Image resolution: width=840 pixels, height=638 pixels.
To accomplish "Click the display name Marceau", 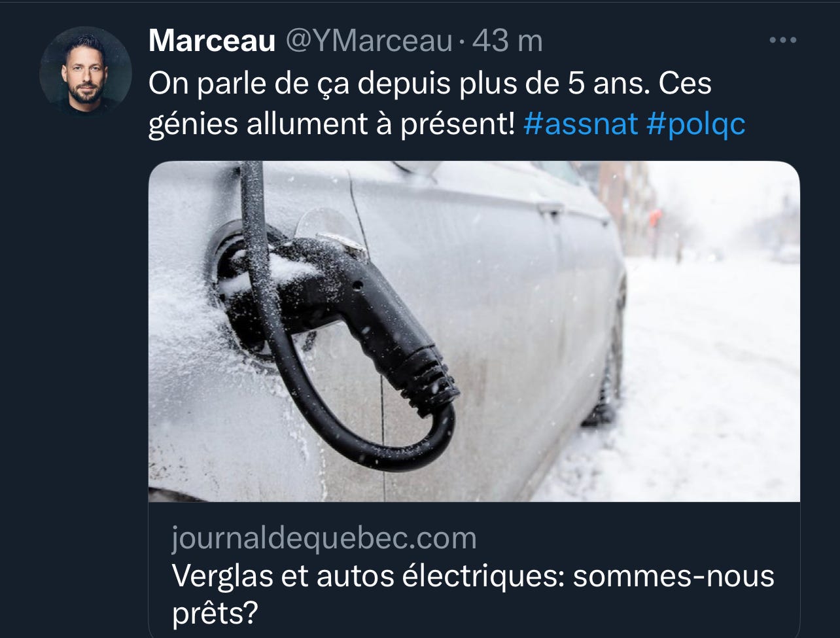I will pos(212,41).
